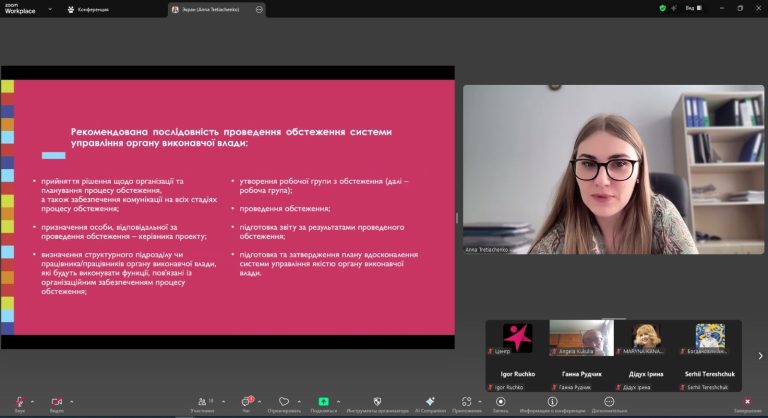Click the red Завершение end meeting button
The width and height of the screenshot is (768, 418).
click(x=746, y=402)
